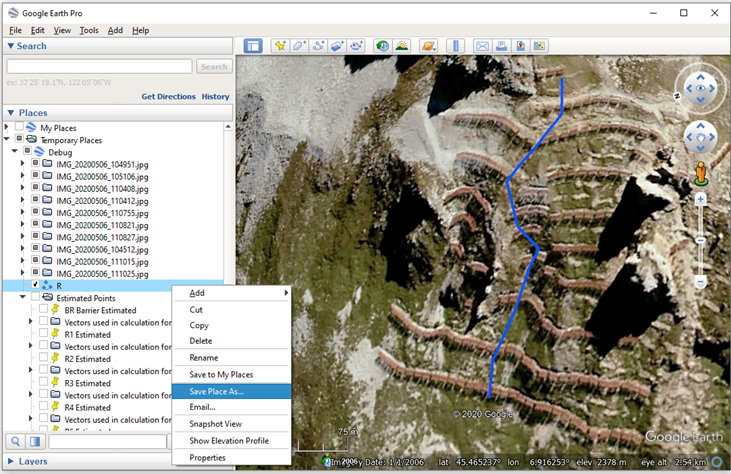Click the Street View pegman icon
This screenshot has width=731, height=474.
pos(701,173)
